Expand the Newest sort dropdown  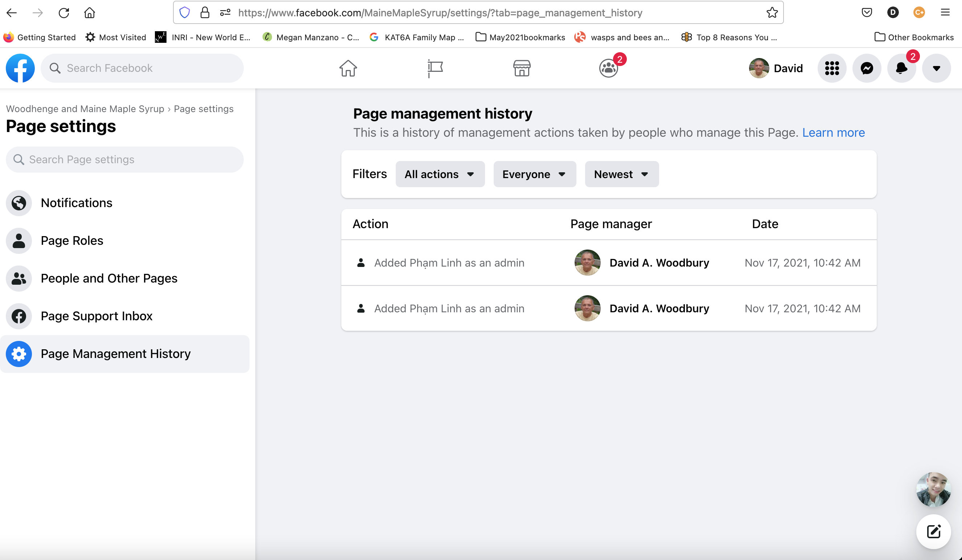tap(621, 174)
